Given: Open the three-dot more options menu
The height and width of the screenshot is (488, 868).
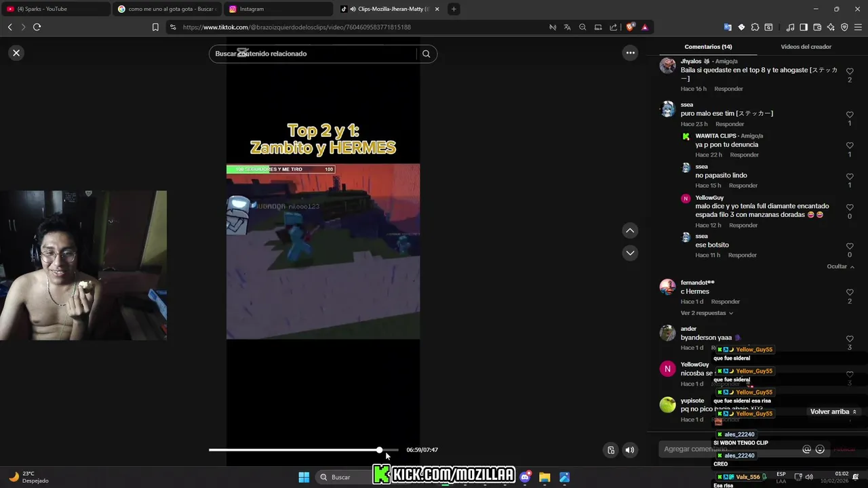Looking at the screenshot, I should [x=630, y=53].
